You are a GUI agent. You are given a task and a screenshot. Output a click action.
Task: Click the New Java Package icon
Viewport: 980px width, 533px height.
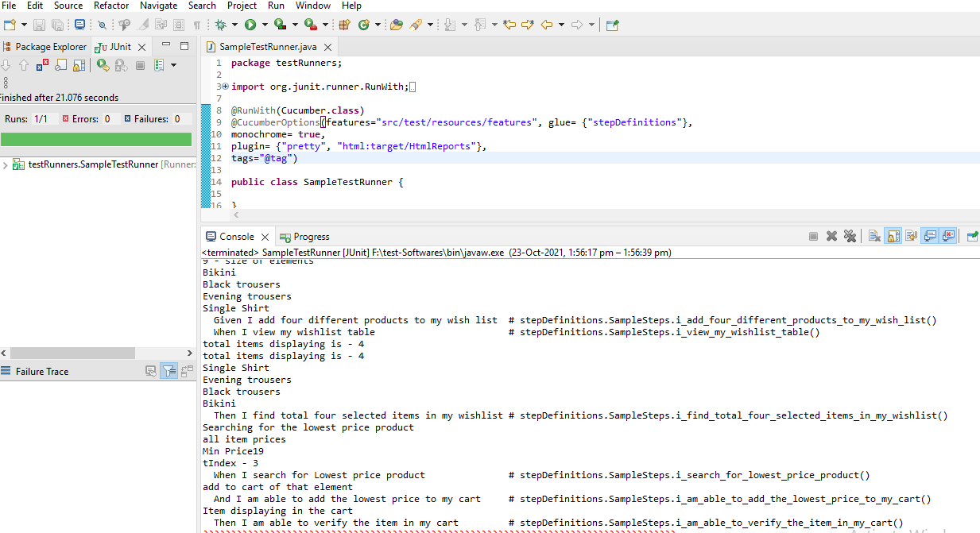click(345, 25)
